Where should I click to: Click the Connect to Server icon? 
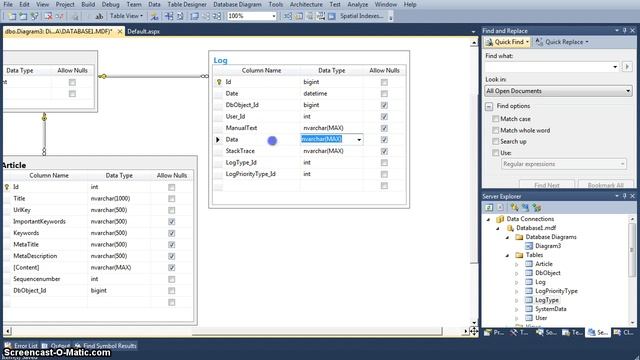click(x=525, y=207)
